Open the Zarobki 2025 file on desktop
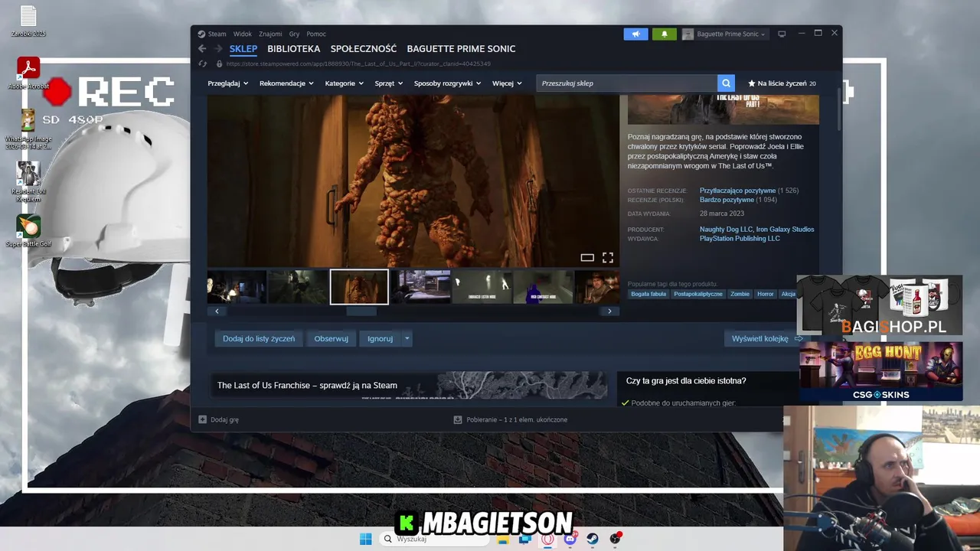The height and width of the screenshot is (551, 980). pyautogui.click(x=28, y=21)
